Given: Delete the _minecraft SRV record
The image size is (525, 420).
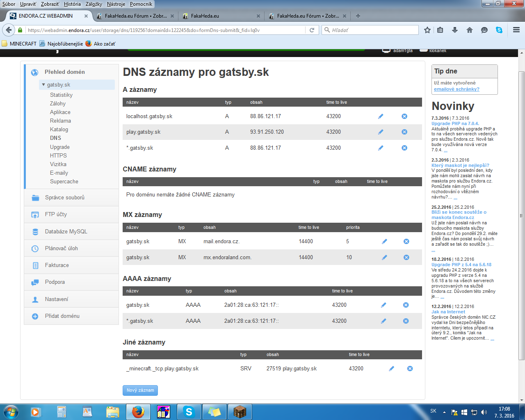Looking at the screenshot, I should tap(410, 369).
